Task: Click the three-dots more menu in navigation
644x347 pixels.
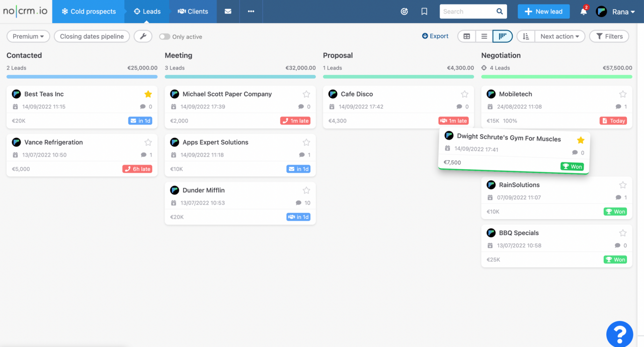Action: point(251,11)
